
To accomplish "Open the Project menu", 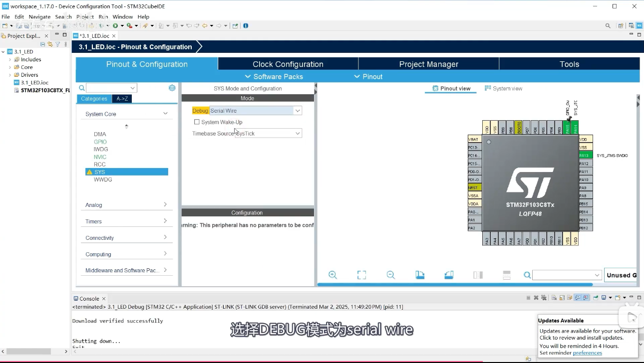I will [85, 16].
